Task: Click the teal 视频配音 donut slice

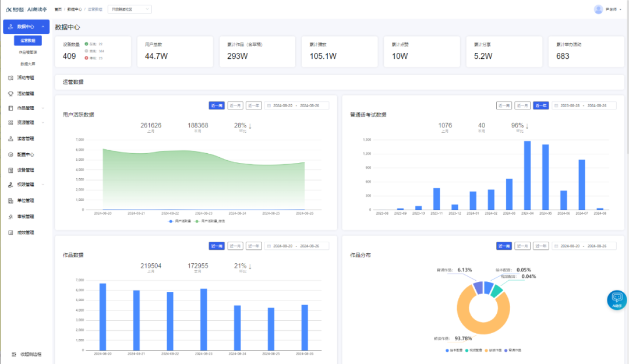Action: tap(497, 291)
